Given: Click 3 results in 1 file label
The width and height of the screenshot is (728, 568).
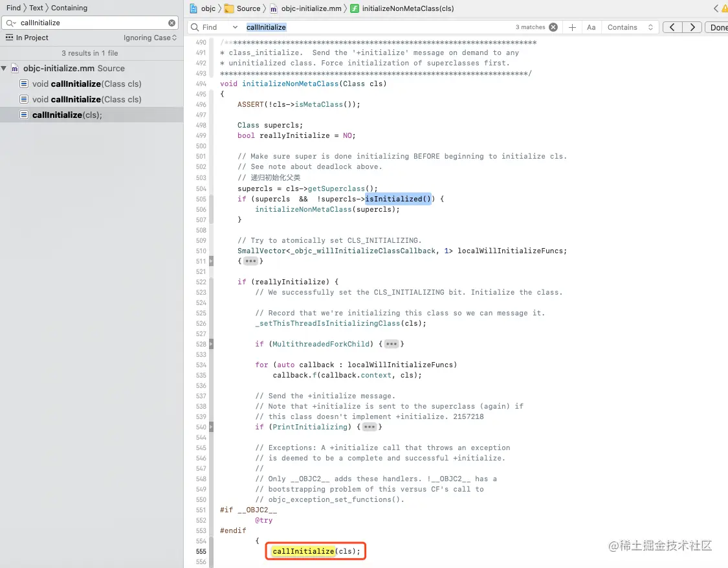Looking at the screenshot, I should pyautogui.click(x=89, y=54).
